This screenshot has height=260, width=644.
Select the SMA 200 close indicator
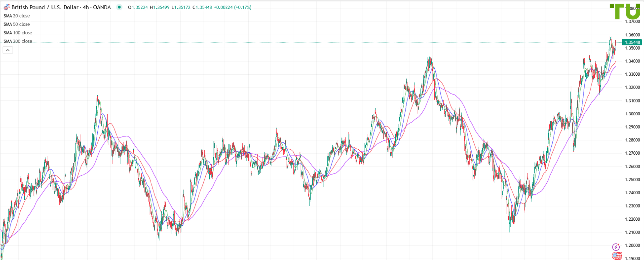18,41
